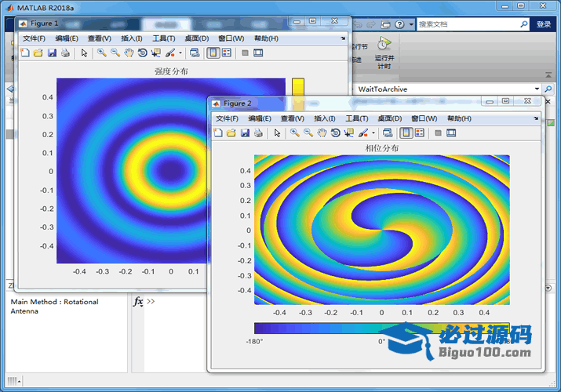Open the WaitToArchive path dropdown
Image resolution: width=561 pixels, height=392 pixels.
(537, 89)
